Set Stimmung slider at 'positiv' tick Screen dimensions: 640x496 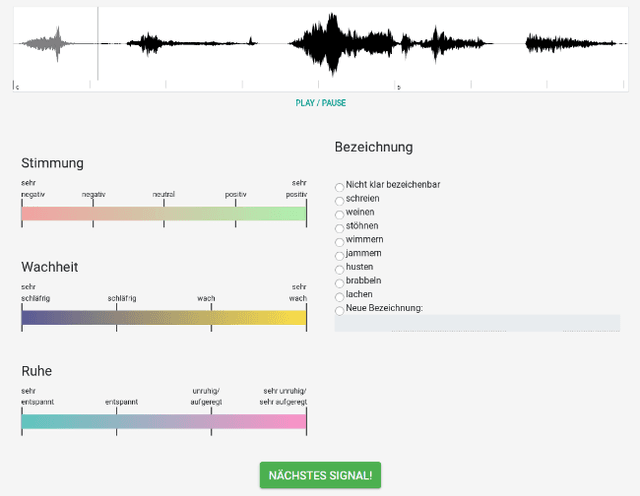point(236,214)
